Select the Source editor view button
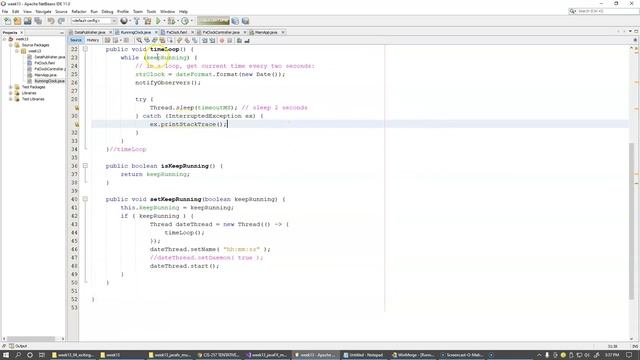Image resolution: width=640 pixels, height=360 pixels. [76, 40]
